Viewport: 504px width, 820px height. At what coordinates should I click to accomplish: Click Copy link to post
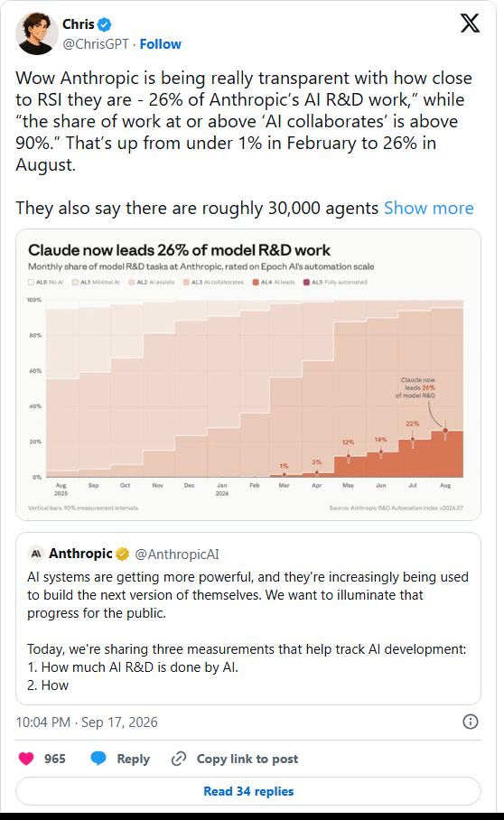[247, 759]
